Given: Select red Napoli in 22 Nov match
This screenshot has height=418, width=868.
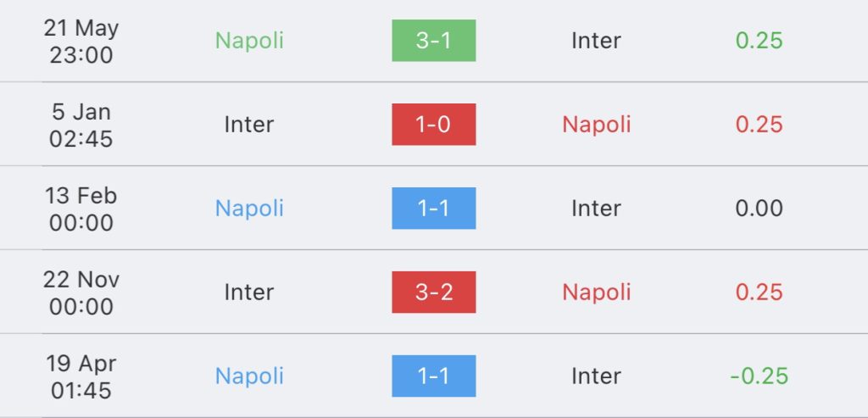Looking at the screenshot, I should [596, 293].
